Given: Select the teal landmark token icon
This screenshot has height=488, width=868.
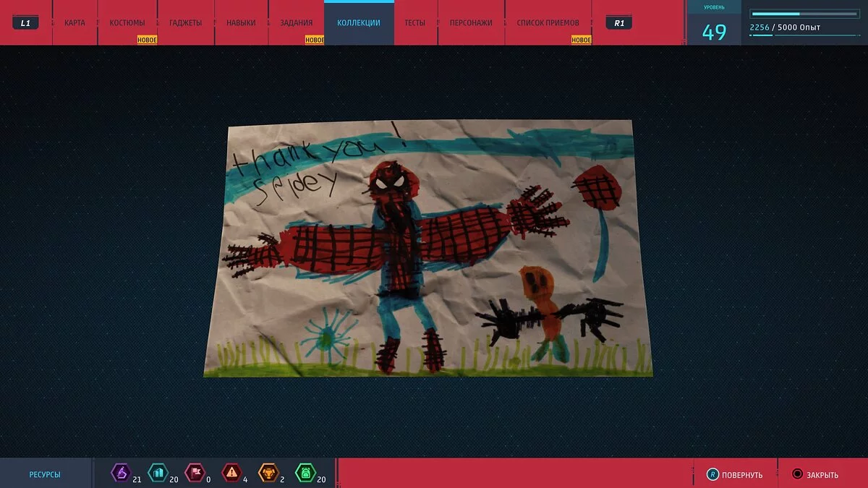Looking at the screenshot, I should [x=158, y=473].
